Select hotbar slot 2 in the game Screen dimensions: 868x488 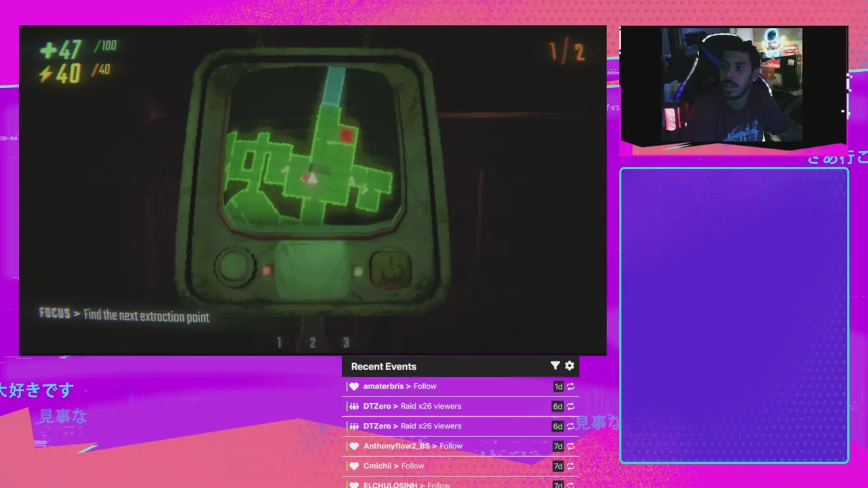point(313,342)
